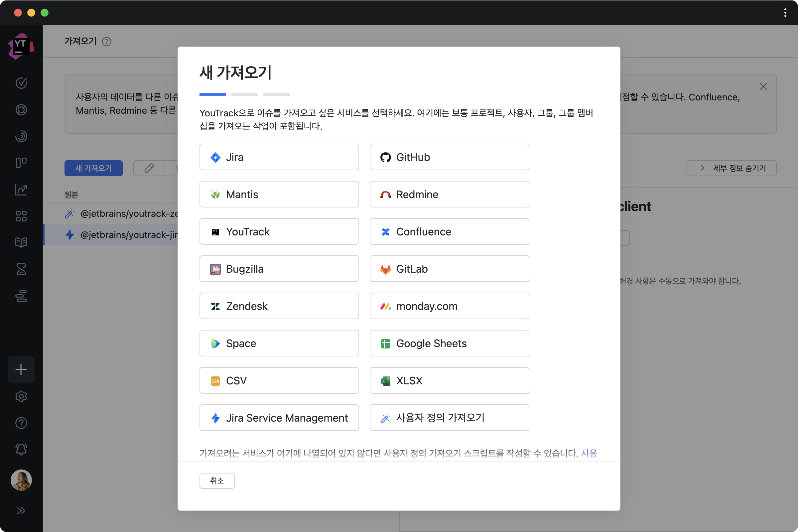
Task: Select monday.com as import source
Action: pos(449,306)
